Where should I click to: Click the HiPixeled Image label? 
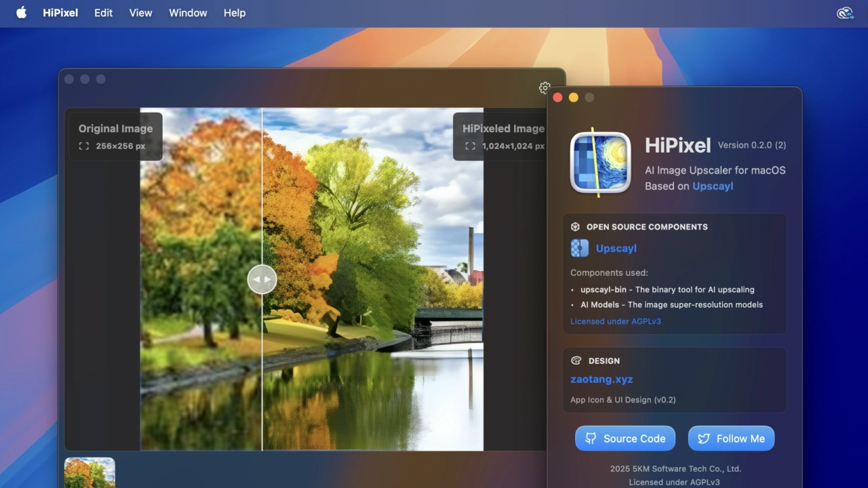[x=503, y=128]
